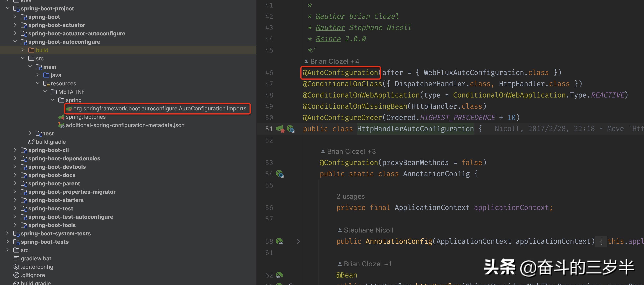Click the test folder icon
The image size is (644, 285).
(39, 134)
